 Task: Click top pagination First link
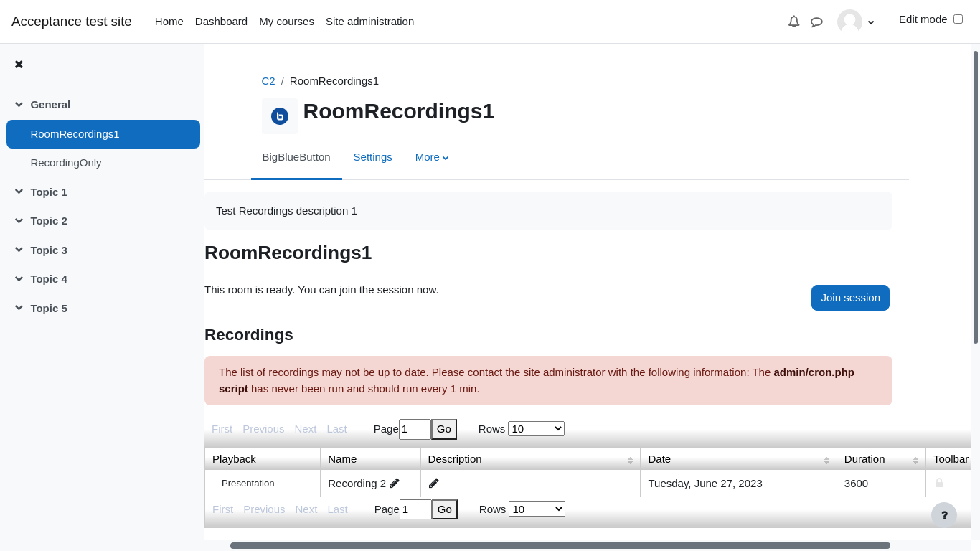[222, 429]
